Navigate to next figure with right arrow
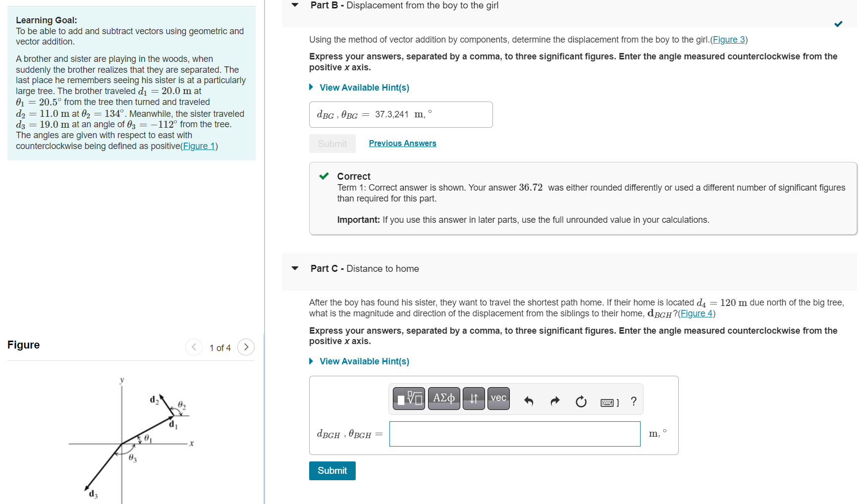The height and width of the screenshot is (504, 867). [246, 347]
